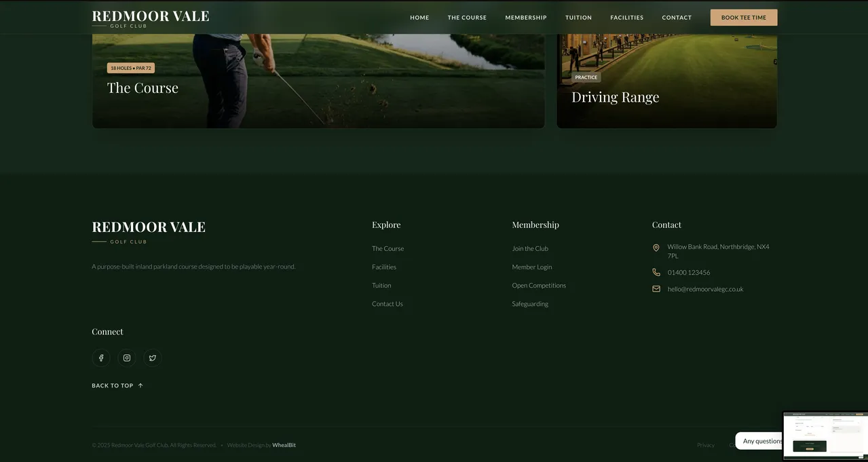
Task: Open the Join the Club footer link
Action: pos(530,249)
